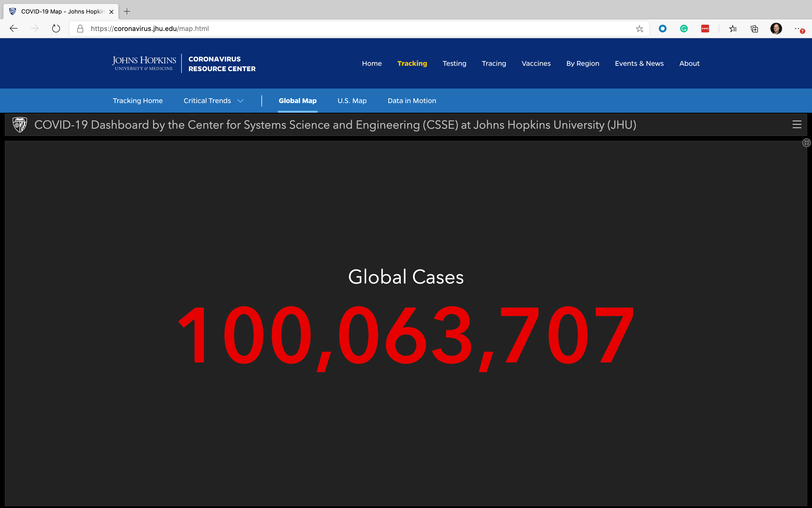Open the Tracing nav item

[494, 63]
